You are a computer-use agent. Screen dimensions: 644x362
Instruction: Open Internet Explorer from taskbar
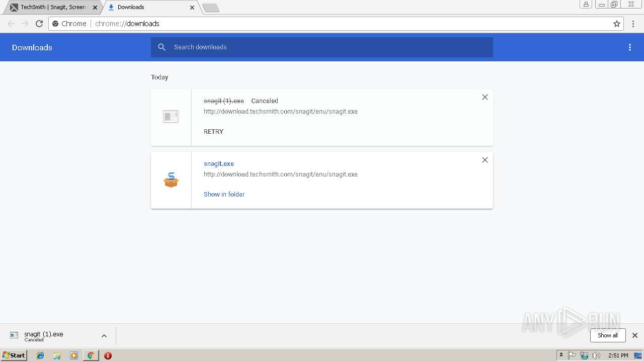point(40,355)
